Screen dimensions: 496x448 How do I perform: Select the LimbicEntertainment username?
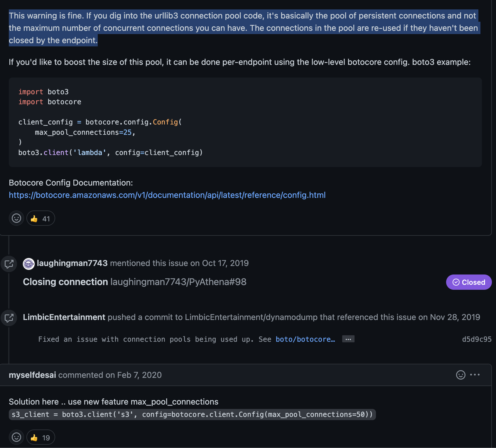(x=64, y=317)
